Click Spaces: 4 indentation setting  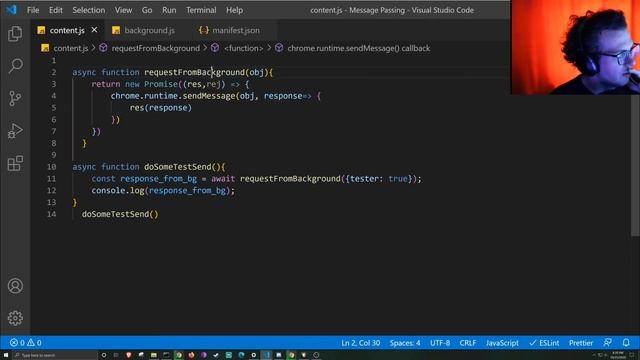[x=404, y=342]
